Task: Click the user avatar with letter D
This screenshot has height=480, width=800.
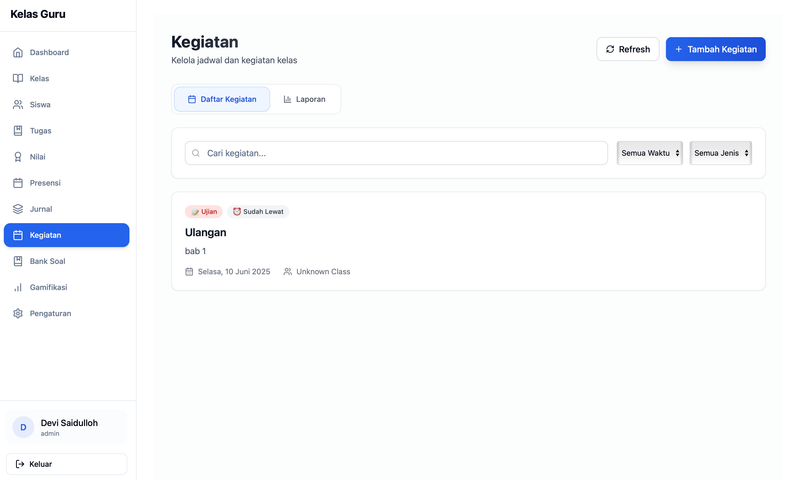Action: click(23, 427)
